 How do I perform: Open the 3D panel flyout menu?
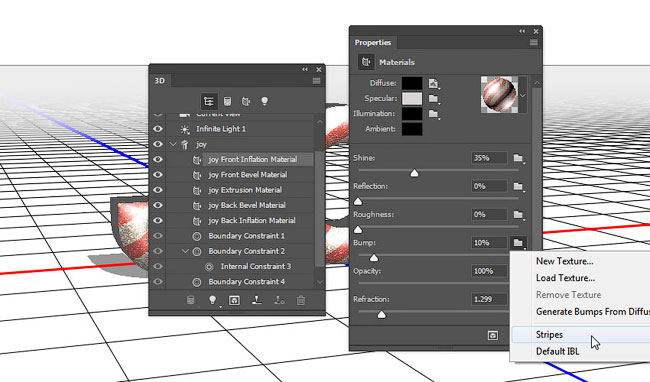[x=316, y=81]
